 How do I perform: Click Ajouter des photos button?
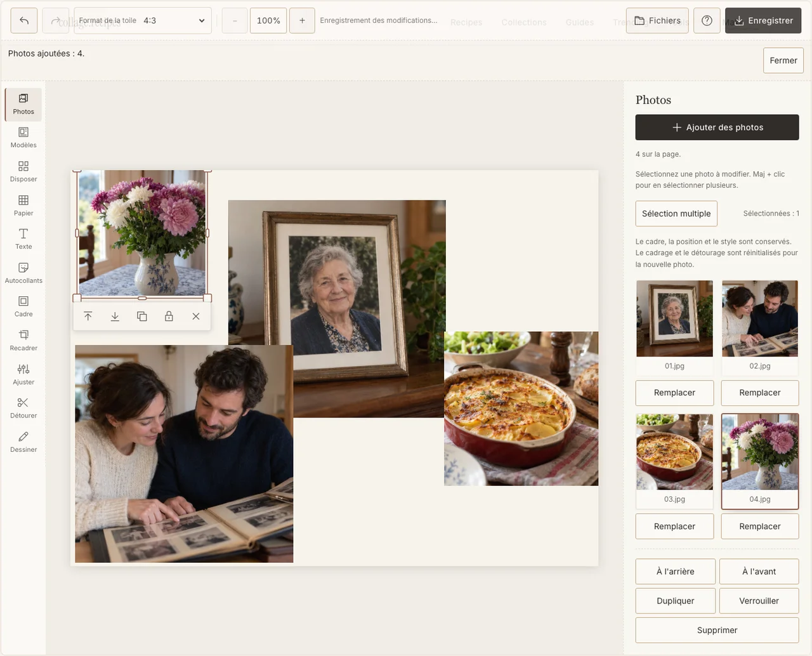click(x=717, y=127)
